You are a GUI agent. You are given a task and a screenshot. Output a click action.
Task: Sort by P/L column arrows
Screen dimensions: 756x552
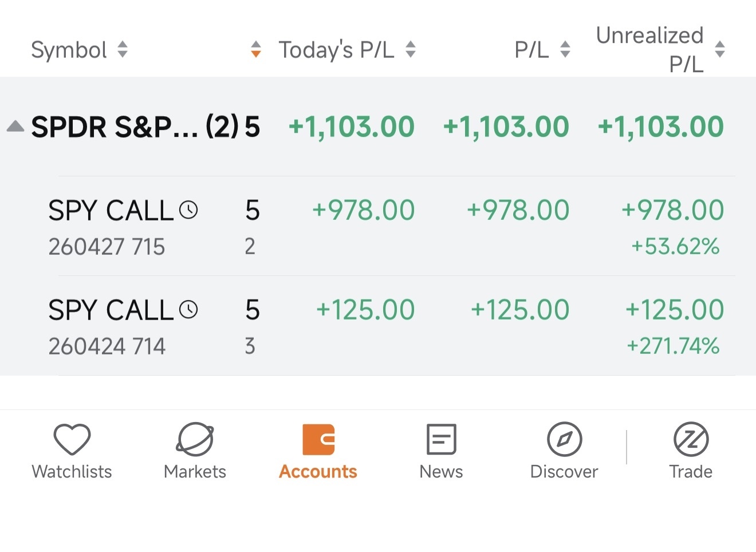tap(565, 49)
